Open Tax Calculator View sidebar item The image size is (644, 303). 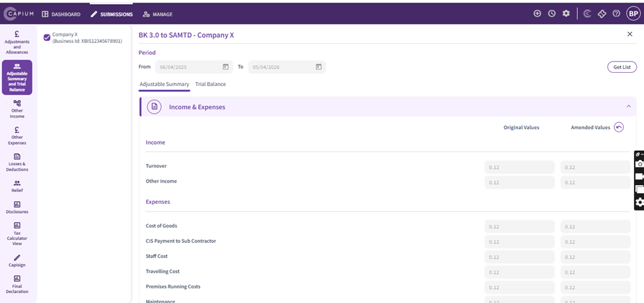tap(17, 234)
